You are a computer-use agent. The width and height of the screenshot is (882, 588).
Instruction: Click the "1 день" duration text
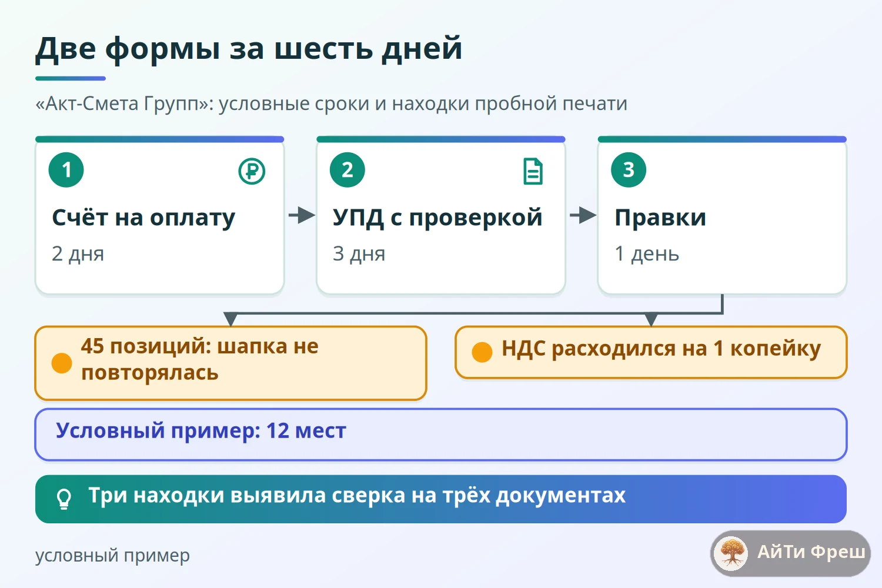[647, 253]
